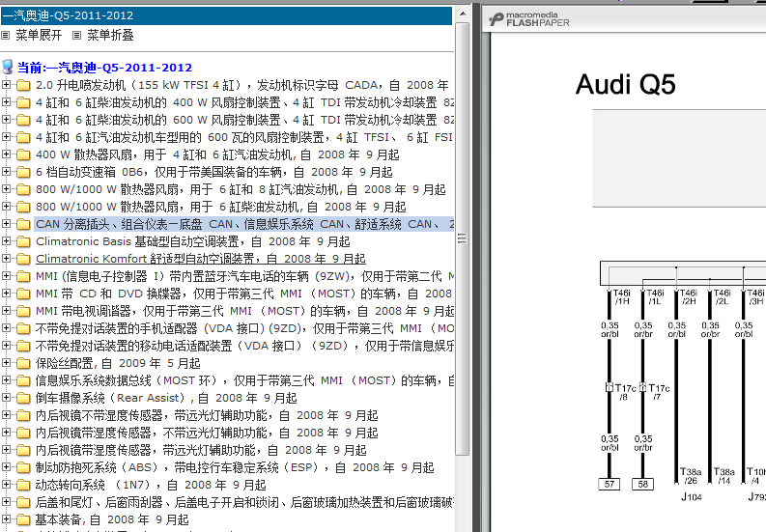Click J104 label in wiring diagram

coord(692,497)
